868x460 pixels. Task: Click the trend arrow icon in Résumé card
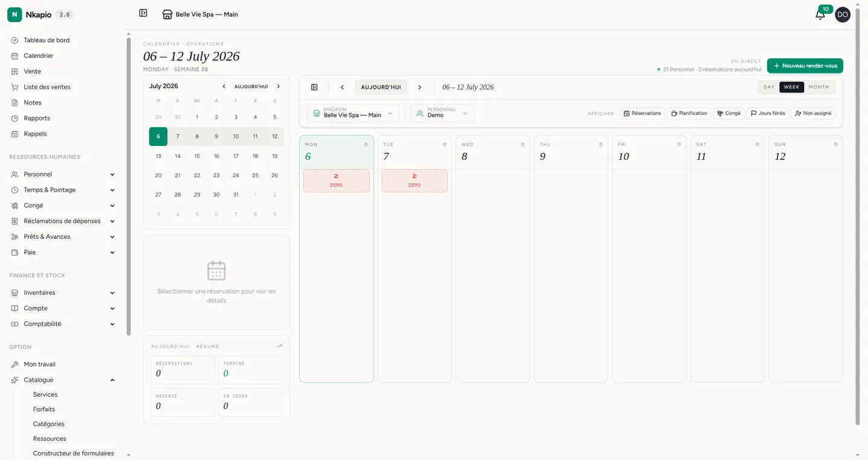[278, 346]
